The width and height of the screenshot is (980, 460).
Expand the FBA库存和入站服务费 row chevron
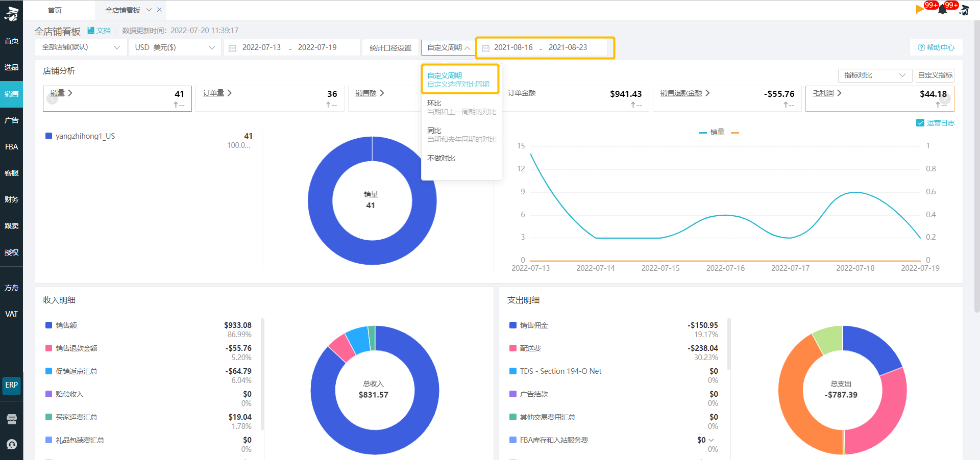712,440
